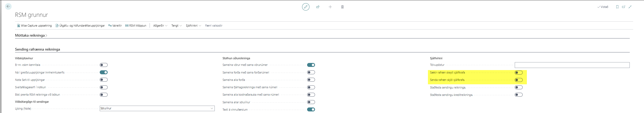Open the 'Sjálfvirkni' menu

pos(193,26)
